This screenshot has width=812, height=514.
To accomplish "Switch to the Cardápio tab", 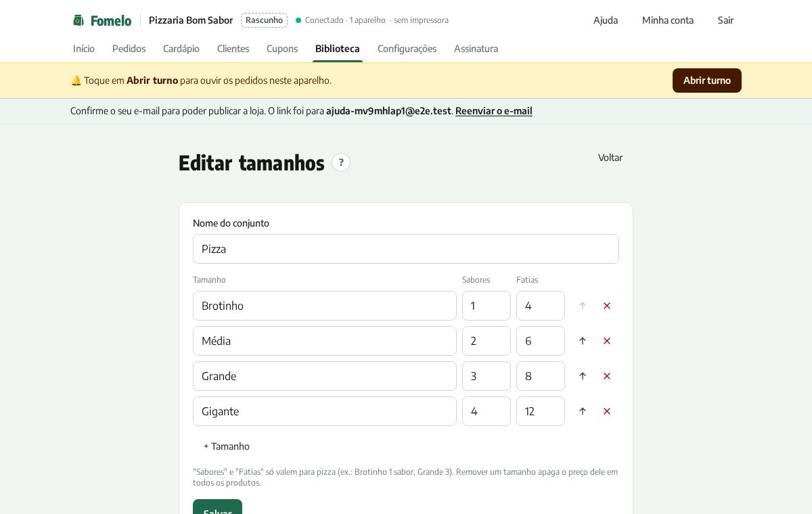I will pos(181,49).
